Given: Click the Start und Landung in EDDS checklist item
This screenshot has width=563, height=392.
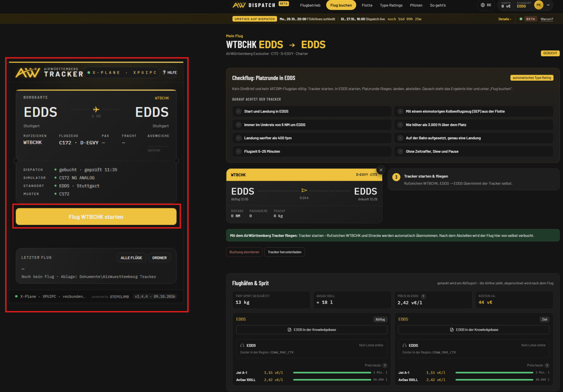Looking at the screenshot, I should [312, 111].
